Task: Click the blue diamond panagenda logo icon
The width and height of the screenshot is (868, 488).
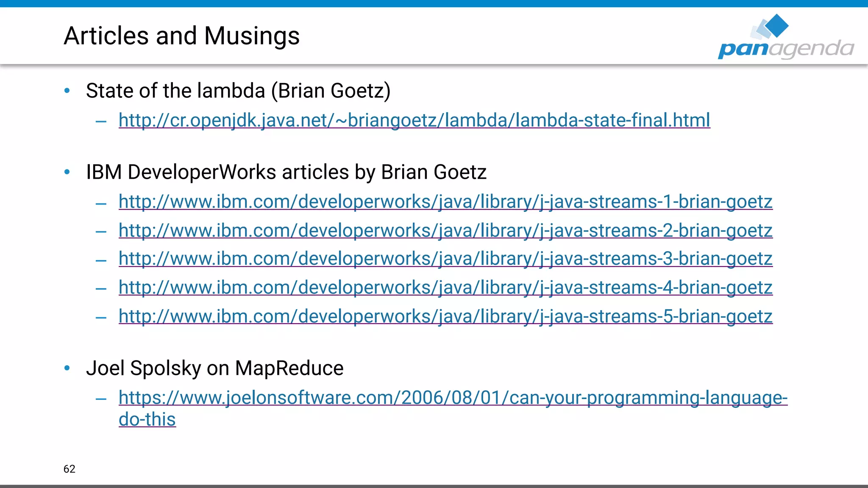Action: coord(774,26)
